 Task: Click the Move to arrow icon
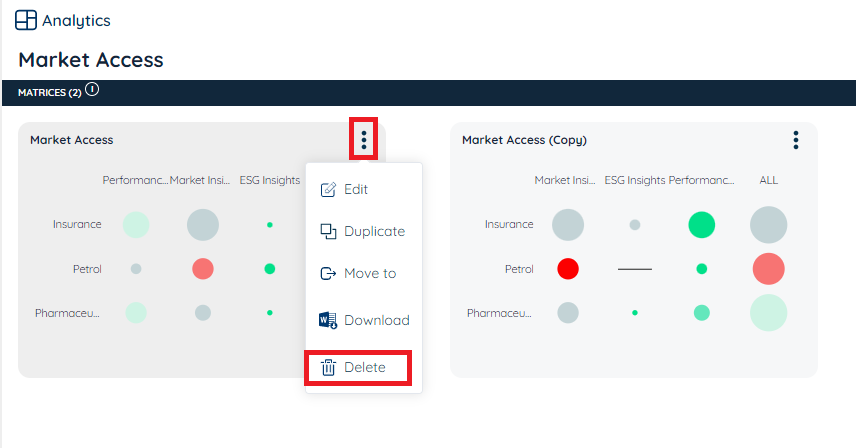[x=328, y=273]
